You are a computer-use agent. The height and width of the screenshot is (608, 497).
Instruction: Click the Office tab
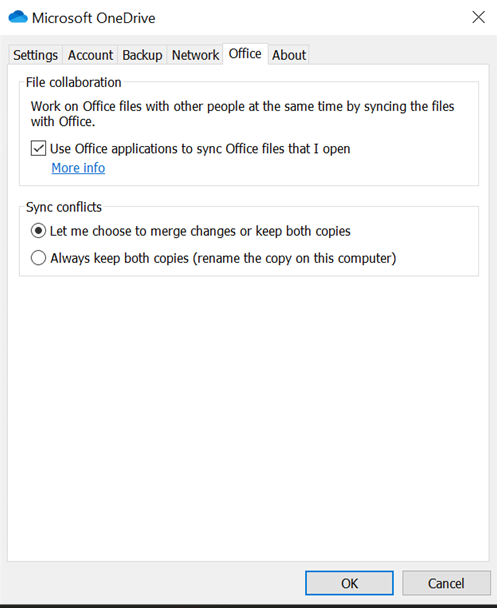pos(245,54)
